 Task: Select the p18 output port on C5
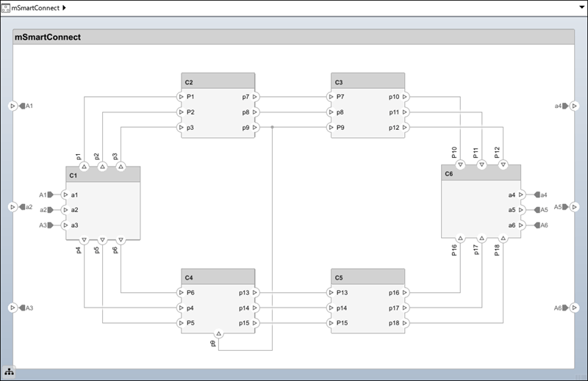click(405, 323)
